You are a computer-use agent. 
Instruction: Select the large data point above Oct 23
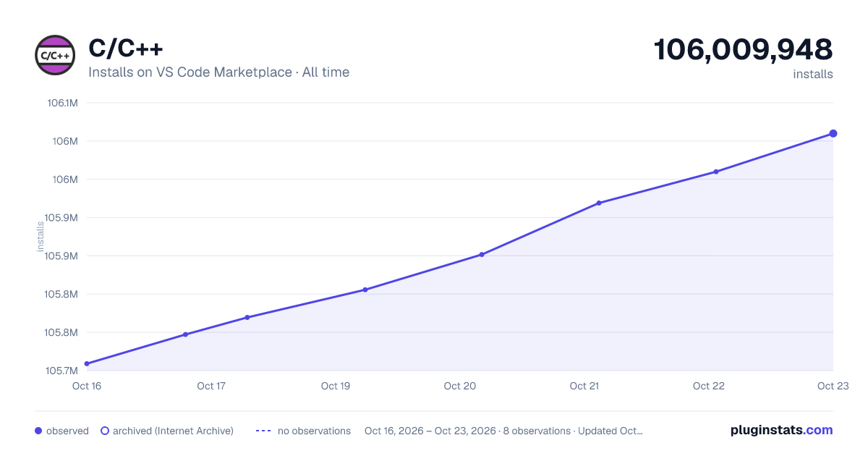pyautogui.click(x=833, y=133)
